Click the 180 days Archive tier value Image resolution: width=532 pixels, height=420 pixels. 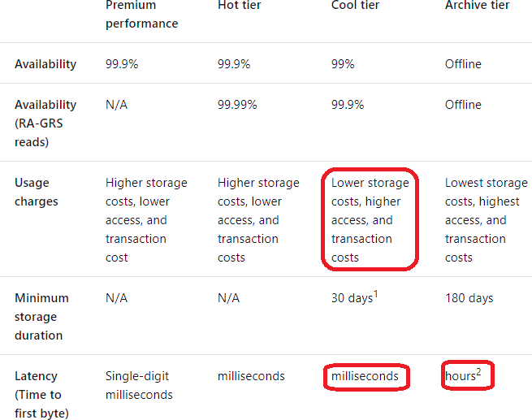pos(469,298)
